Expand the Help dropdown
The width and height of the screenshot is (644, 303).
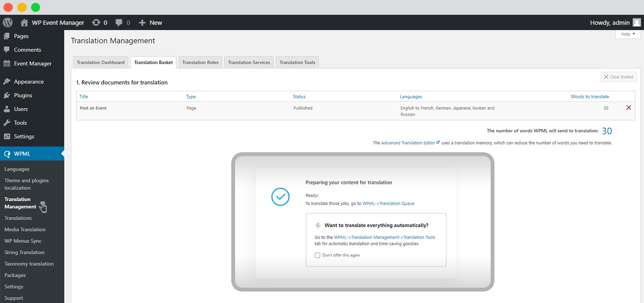coord(628,34)
